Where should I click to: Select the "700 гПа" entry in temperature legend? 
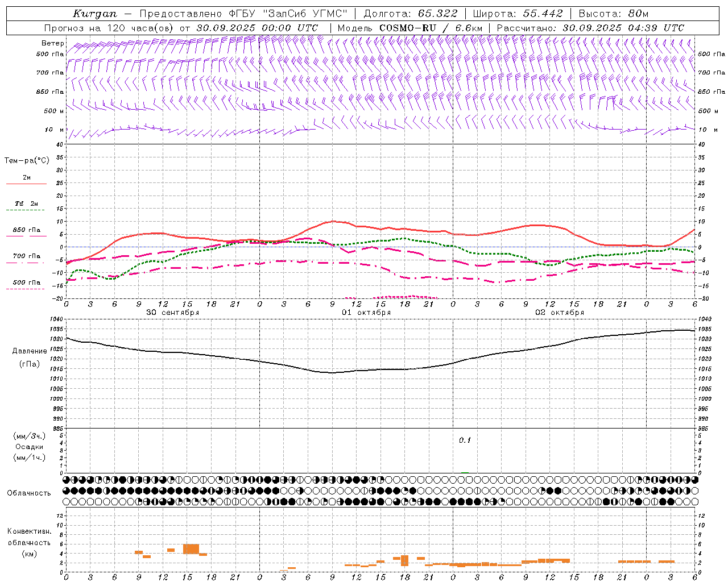pos(27,256)
